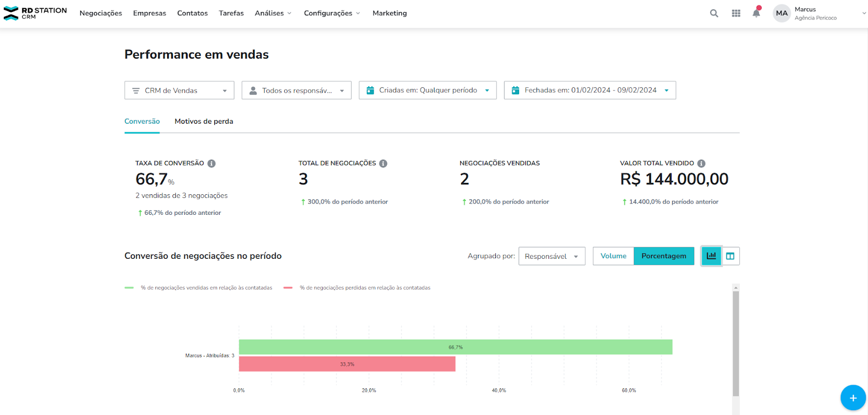Click person icon in responsáveis filter

253,91
